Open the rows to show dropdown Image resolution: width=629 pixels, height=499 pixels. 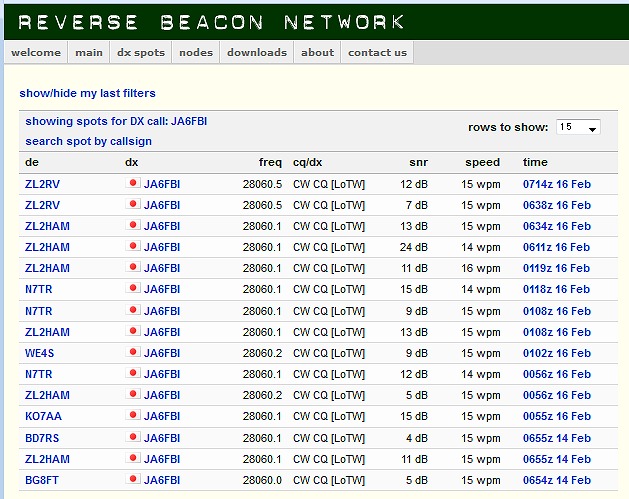click(x=578, y=127)
